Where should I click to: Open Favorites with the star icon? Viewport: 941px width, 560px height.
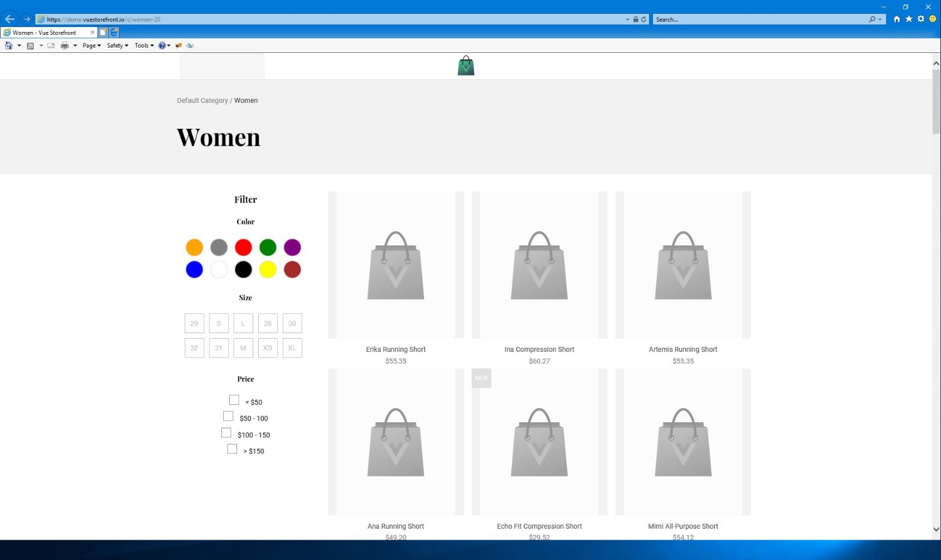(909, 19)
